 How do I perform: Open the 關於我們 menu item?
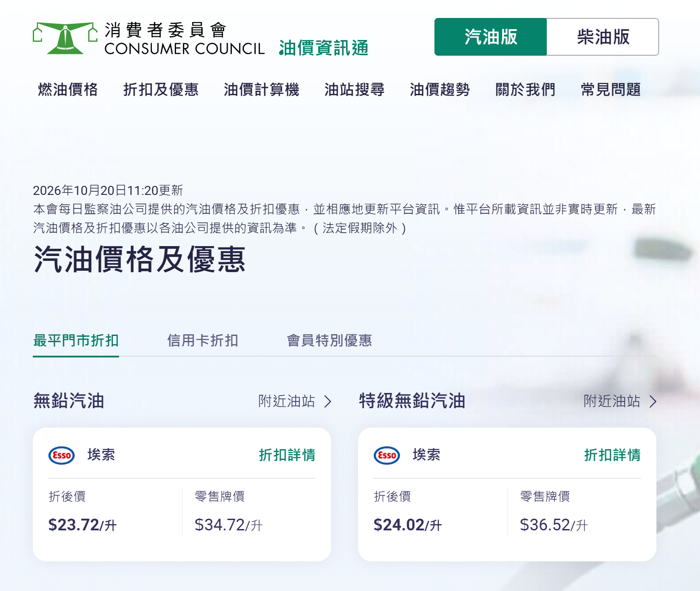(525, 89)
